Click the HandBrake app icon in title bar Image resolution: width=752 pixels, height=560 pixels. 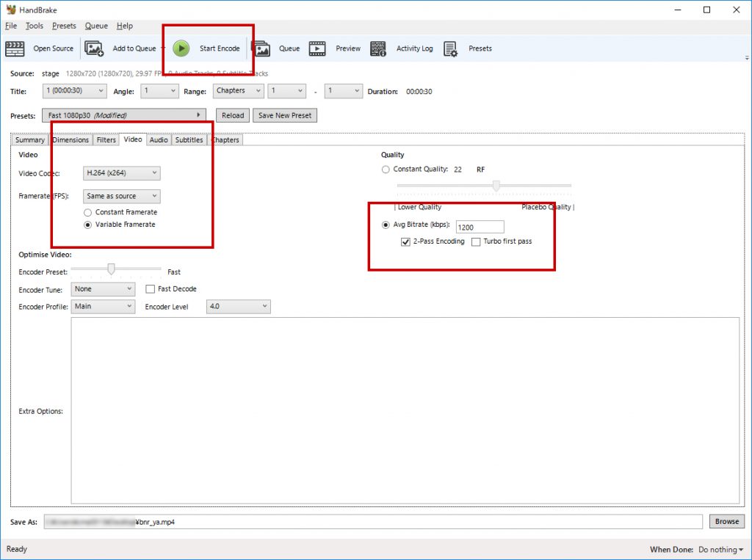point(10,10)
